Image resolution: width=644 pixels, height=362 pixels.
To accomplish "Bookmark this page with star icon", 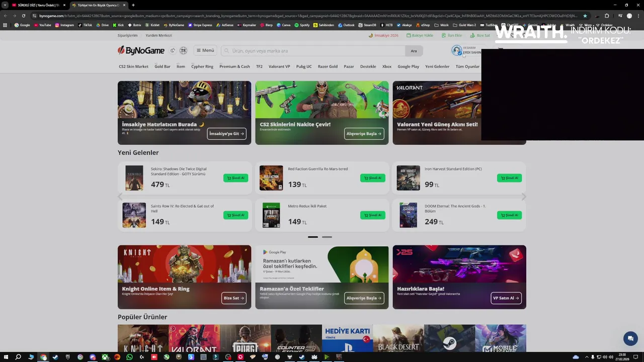I will (x=585, y=16).
